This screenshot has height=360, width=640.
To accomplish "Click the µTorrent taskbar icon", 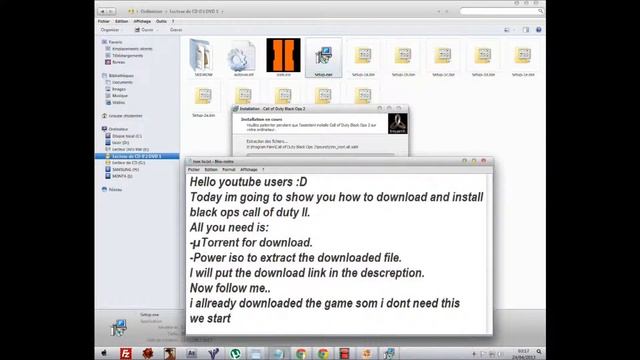I will click(x=235, y=353).
